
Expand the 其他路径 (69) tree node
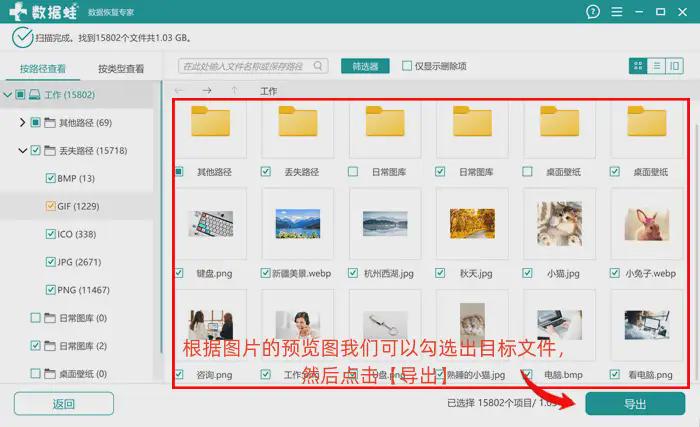coord(22,123)
